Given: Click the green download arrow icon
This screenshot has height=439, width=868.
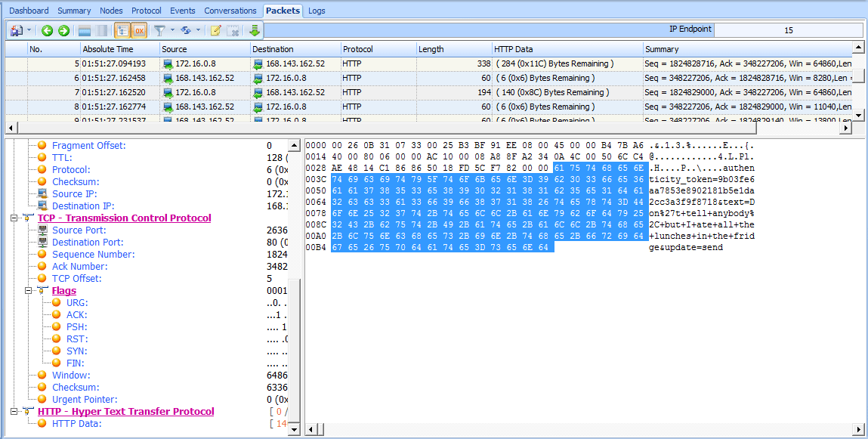Looking at the screenshot, I should pos(255,30).
